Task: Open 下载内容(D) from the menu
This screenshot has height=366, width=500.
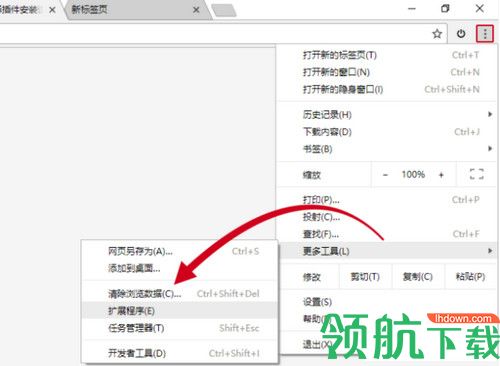Action: pos(387,132)
